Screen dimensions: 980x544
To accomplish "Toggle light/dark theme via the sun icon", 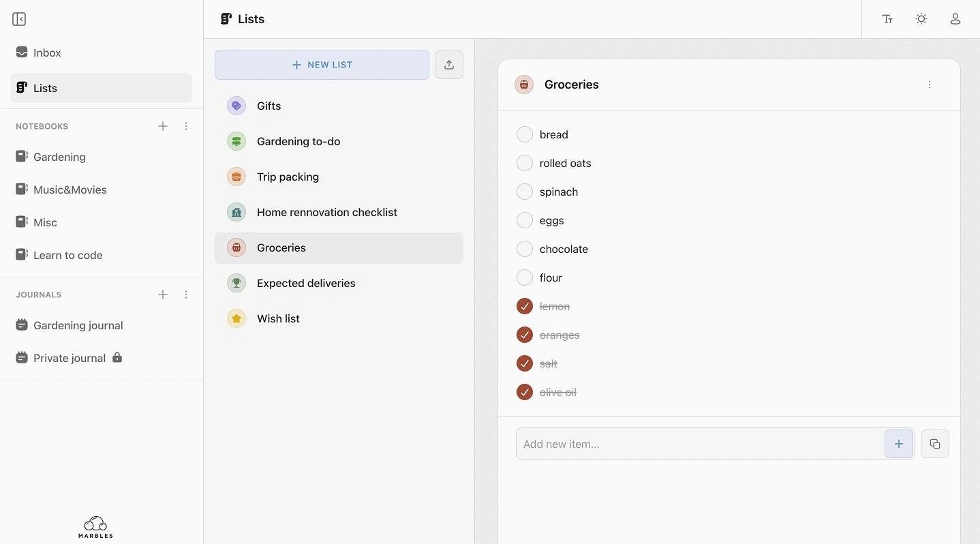I will pos(921,19).
